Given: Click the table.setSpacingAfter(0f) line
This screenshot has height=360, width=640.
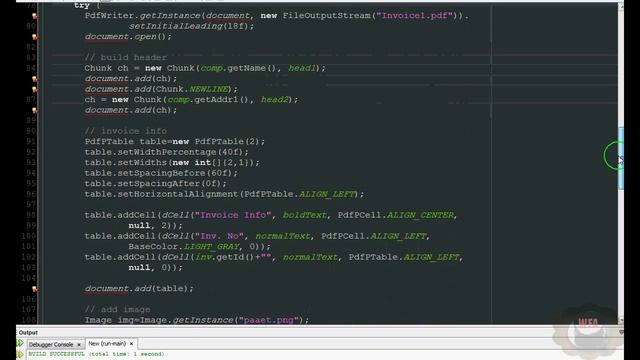Looking at the screenshot, I should tap(156, 184).
